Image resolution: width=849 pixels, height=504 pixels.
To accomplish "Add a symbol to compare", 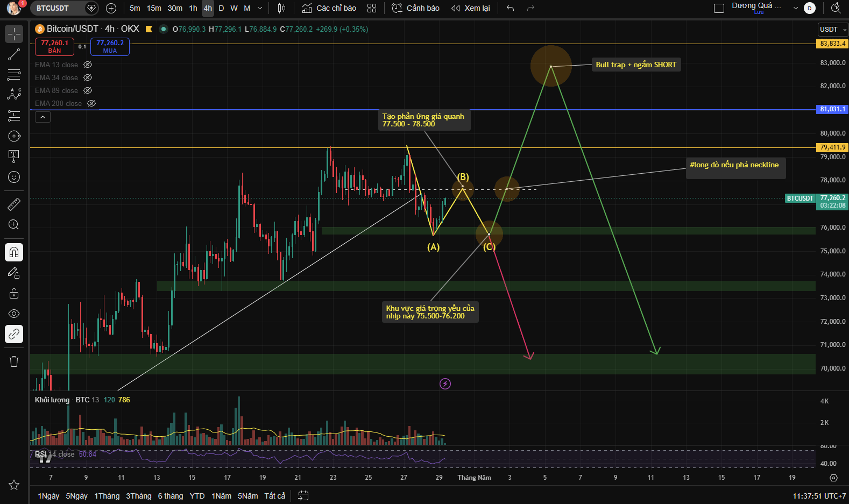I will click(111, 8).
